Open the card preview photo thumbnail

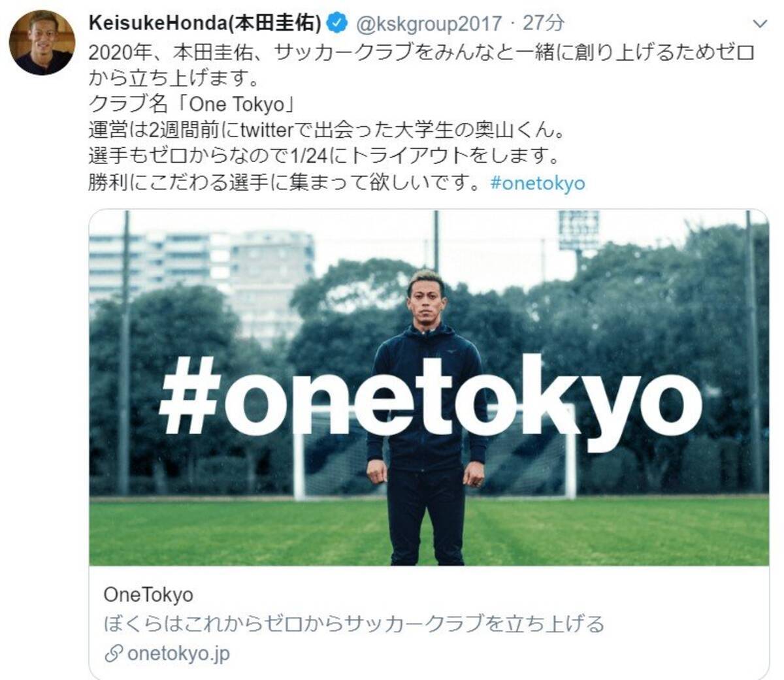(x=429, y=388)
